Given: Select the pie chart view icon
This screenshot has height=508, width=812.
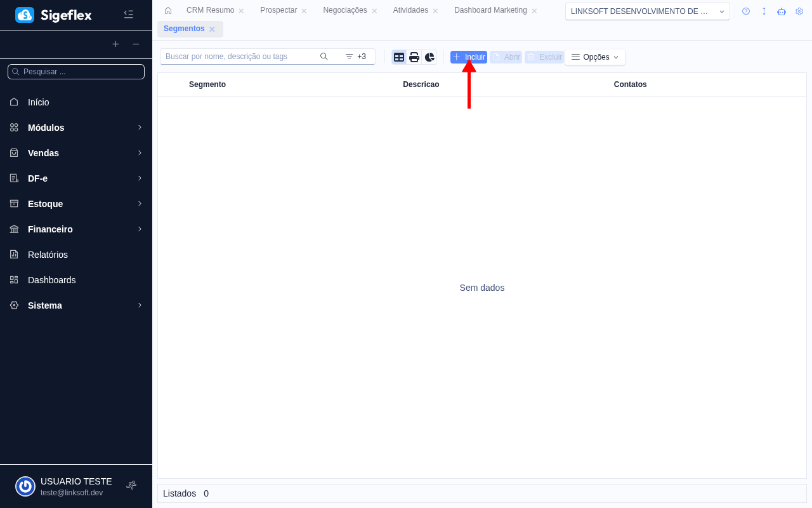Looking at the screenshot, I should pyautogui.click(x=429, y=57).
